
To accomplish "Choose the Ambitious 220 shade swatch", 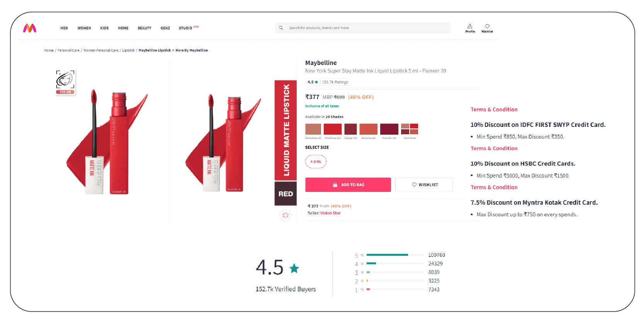I will pos(333,129).
